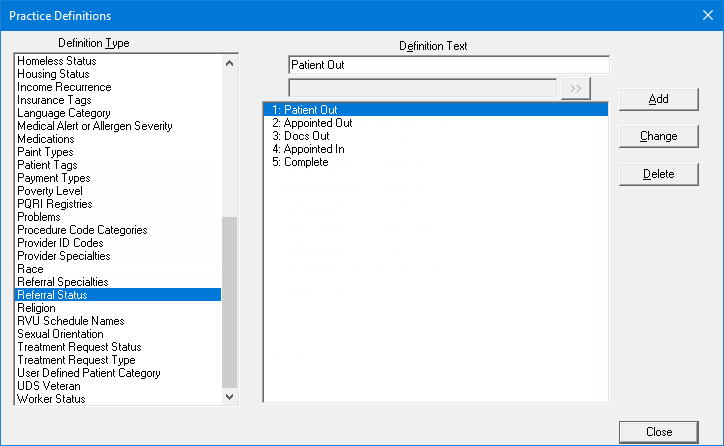Click the Delete button

pos(658,174)
